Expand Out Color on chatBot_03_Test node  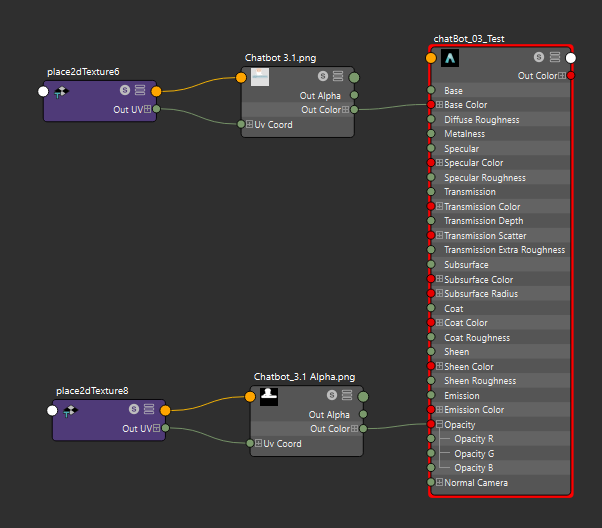tap(562, 75)
